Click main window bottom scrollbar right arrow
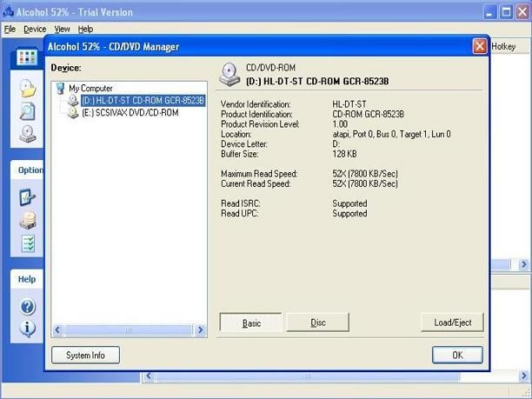 click(524, 376)
